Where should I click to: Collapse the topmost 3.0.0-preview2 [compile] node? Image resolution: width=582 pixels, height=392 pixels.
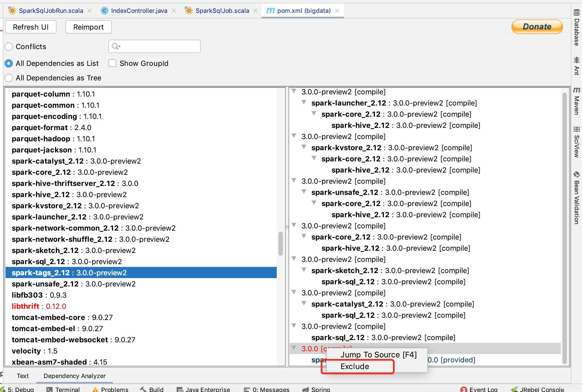click(294, 91)
